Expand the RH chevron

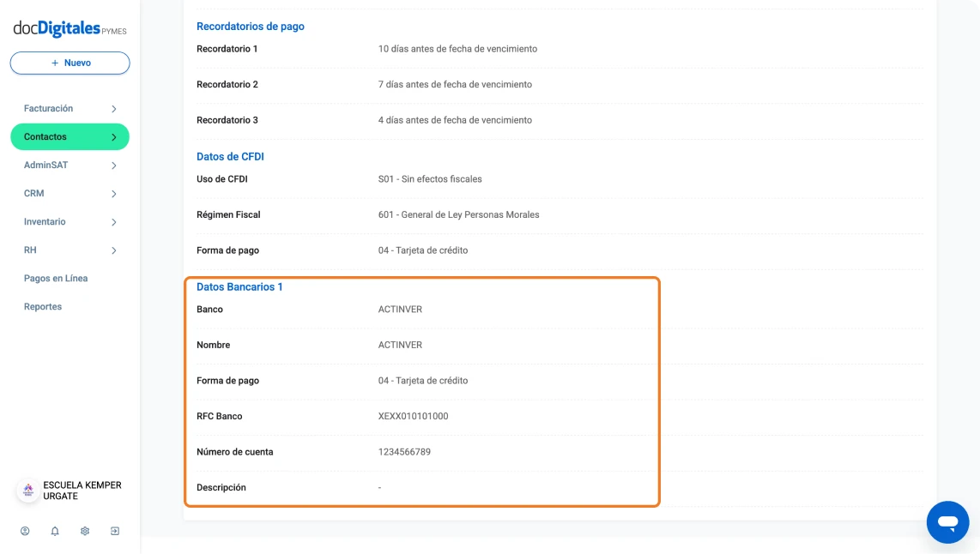pos(114,250)
